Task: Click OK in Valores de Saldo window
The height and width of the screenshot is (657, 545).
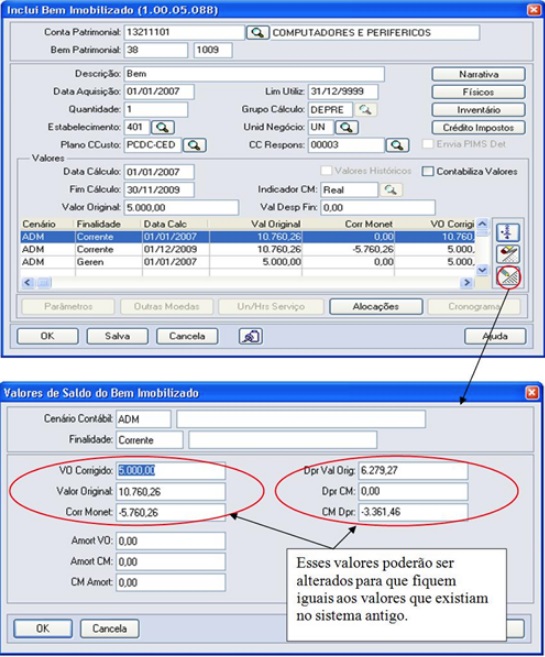Action: coord(43,629)
